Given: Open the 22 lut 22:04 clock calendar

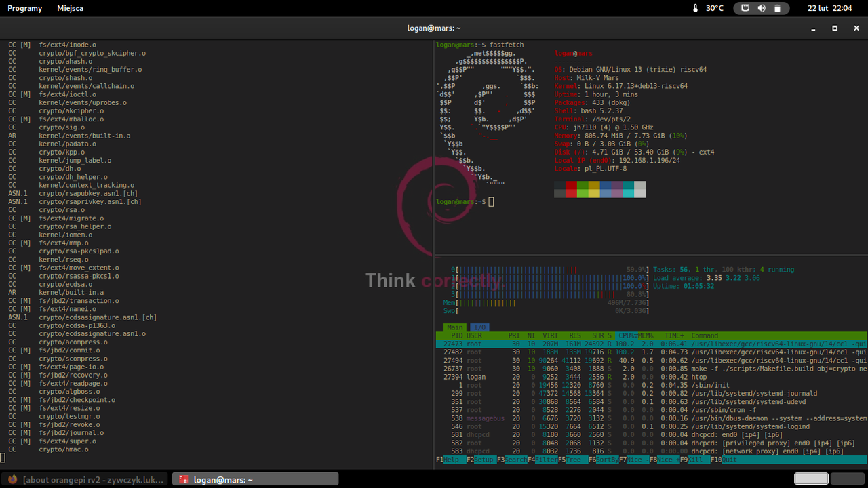Looking at the screenshot, I should coord(830,8).
